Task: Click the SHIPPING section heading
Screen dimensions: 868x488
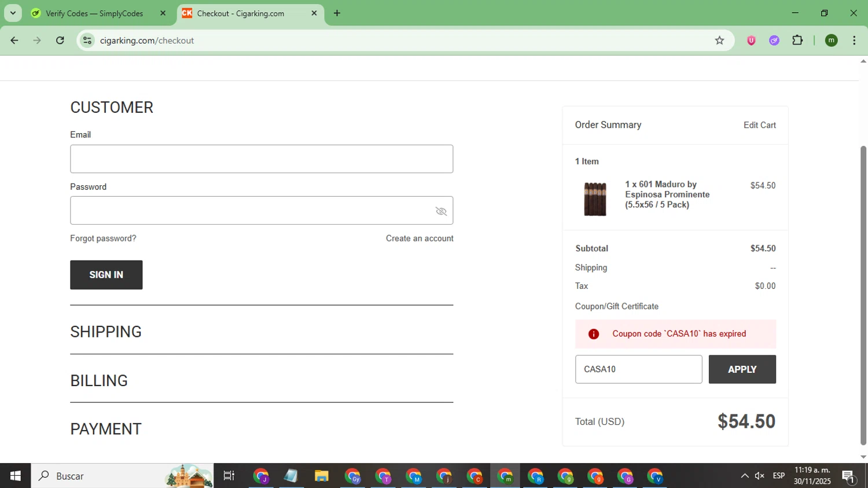Action: (106, 332)
